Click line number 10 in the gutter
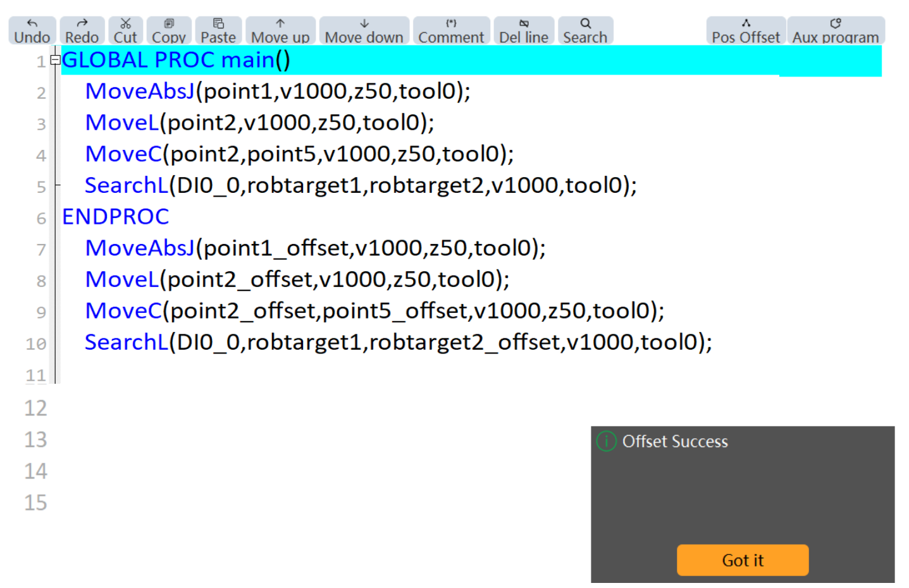The image size is (909, 588). pos(36,344)
